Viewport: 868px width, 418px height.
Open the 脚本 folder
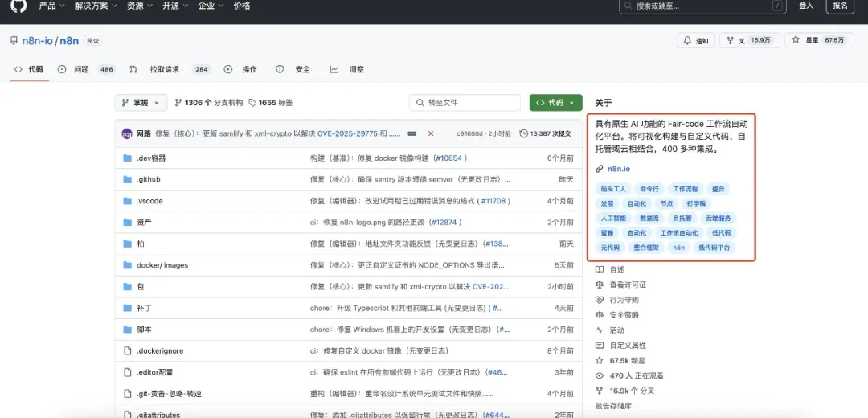pyautogui.click(x=144, y=330)
